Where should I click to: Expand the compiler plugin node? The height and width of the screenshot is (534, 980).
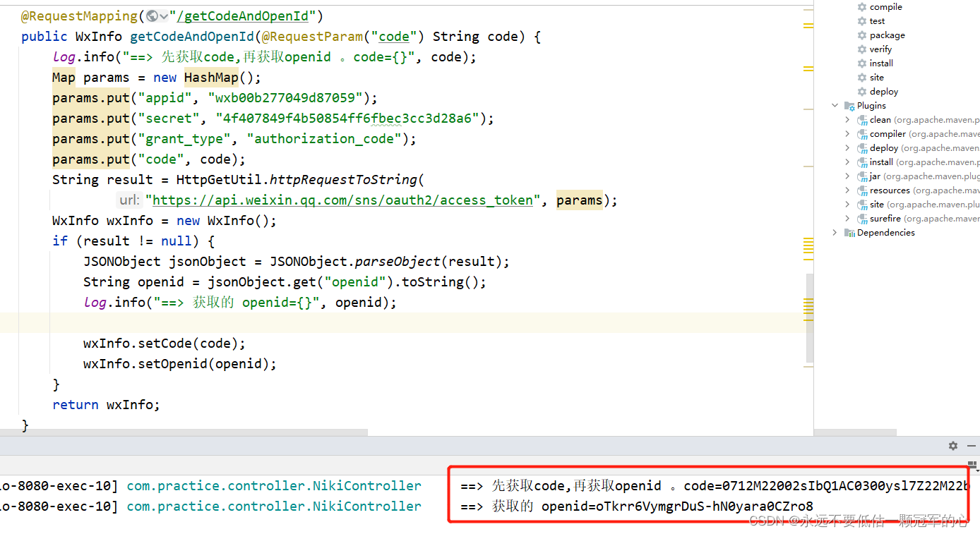(847, 134)
